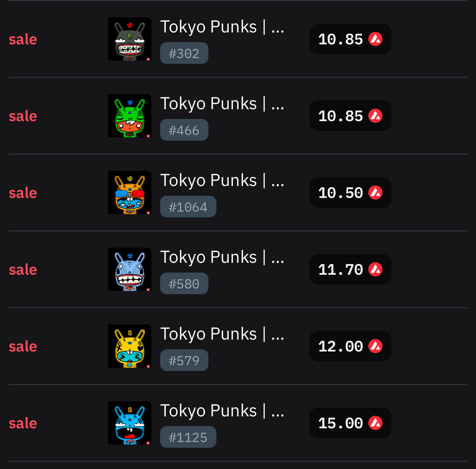This screenshot has width=476, height=469.
Task: Open the green rabbit thumbnail for #466
Action: pos(130,116)
